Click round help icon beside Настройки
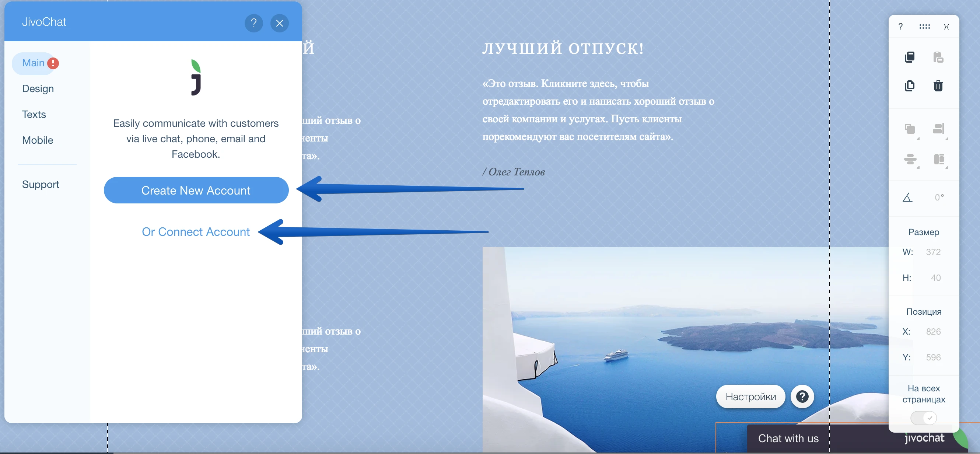The width and height of the screenshot is (980, 454). (x=802, y=397)
